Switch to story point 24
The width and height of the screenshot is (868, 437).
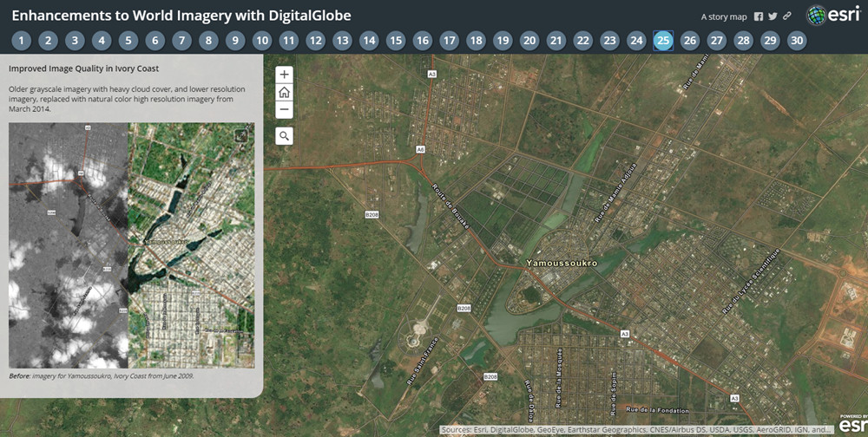pos(636,41)
